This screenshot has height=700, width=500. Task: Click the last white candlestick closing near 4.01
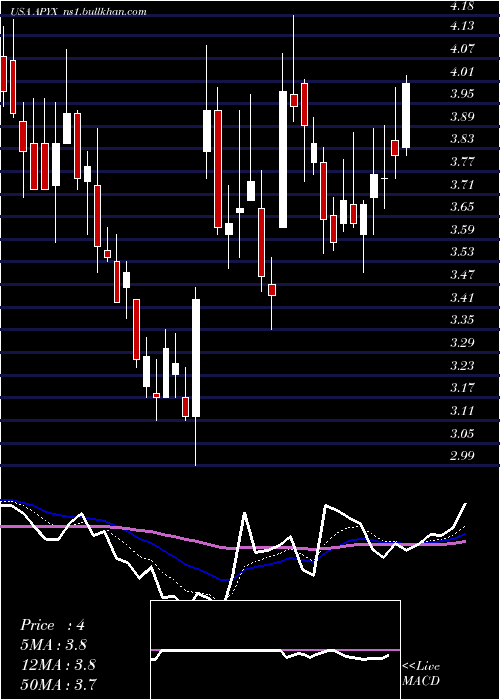(406, 115)
